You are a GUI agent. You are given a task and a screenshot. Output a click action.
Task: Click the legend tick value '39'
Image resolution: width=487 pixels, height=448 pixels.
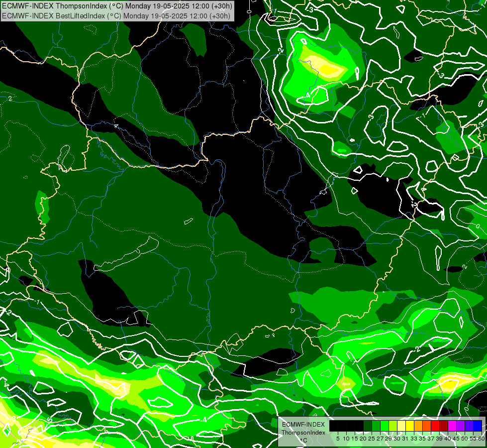439,439
